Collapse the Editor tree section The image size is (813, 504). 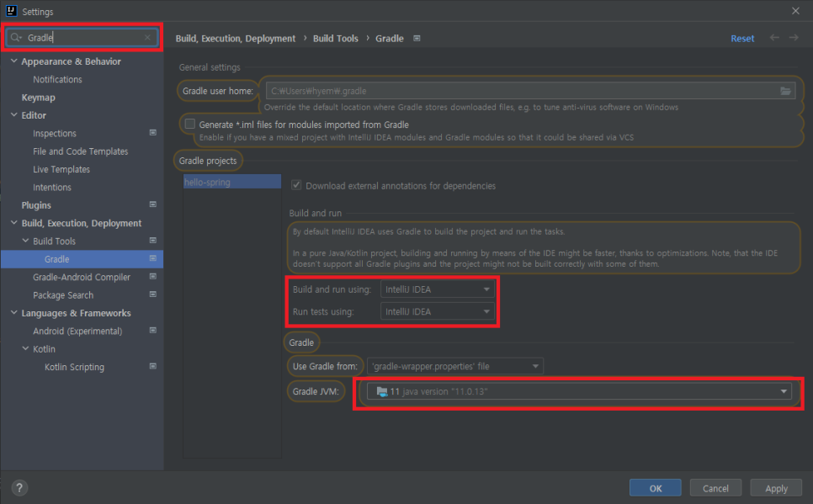pyautogui.click(x=14, y=115)
